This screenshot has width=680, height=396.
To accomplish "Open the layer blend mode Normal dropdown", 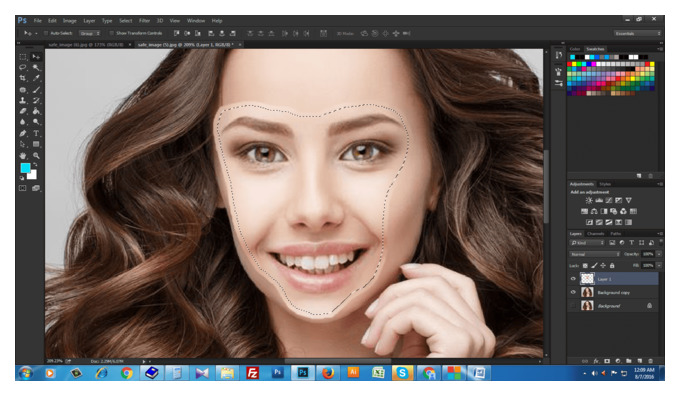I will click(595, 254).
